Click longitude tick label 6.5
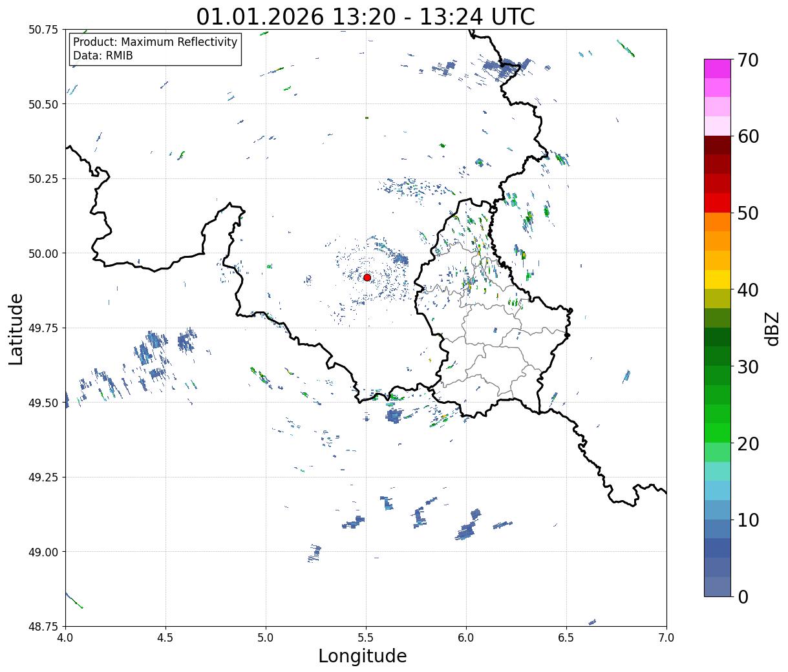The image size is (788, 672). (566, 638)
